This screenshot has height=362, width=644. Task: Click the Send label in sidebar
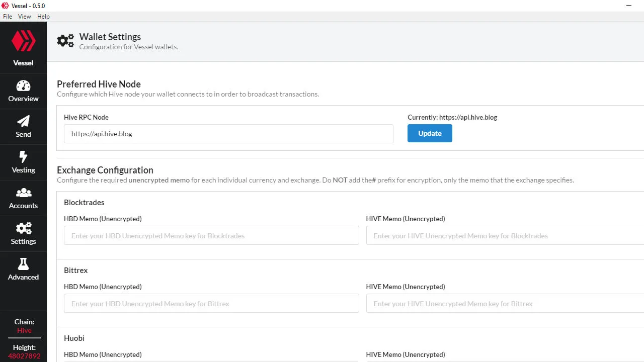click(x=23, y=134)
